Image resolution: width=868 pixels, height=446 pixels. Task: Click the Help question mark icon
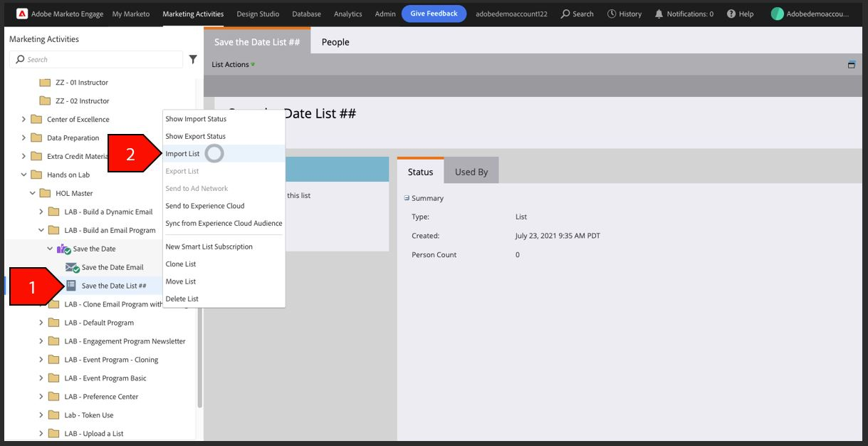pyautogui.click(x=731, y=14)
